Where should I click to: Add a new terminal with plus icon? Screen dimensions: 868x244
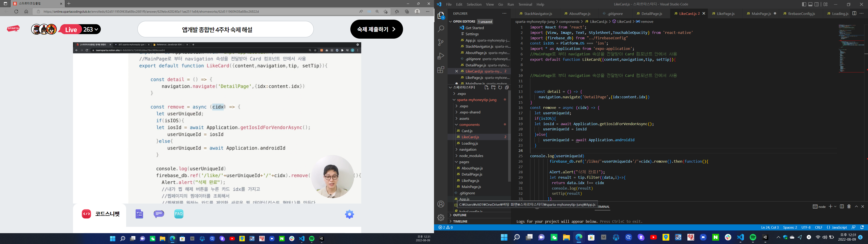[831, 206]
